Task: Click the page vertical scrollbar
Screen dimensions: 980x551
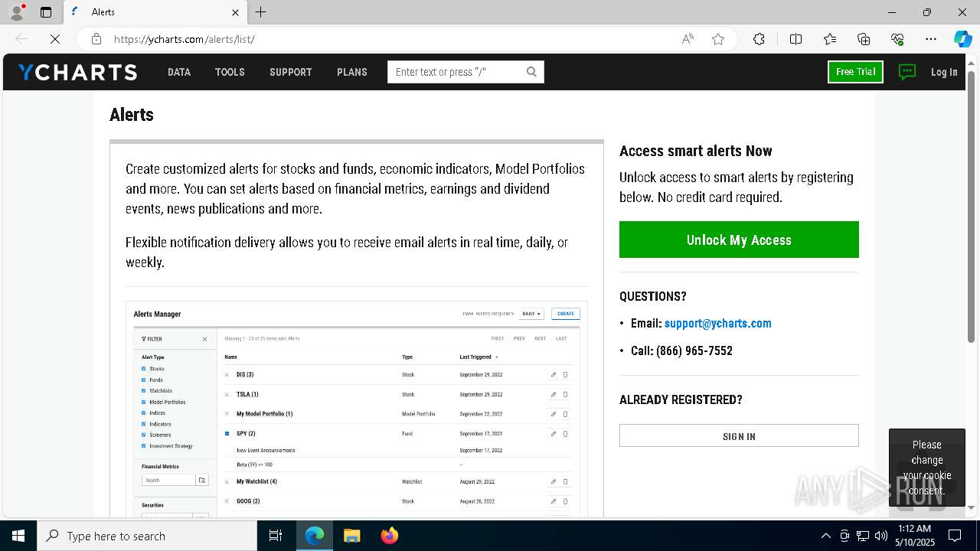Action: pyautogui.click(x=972, y=207)
